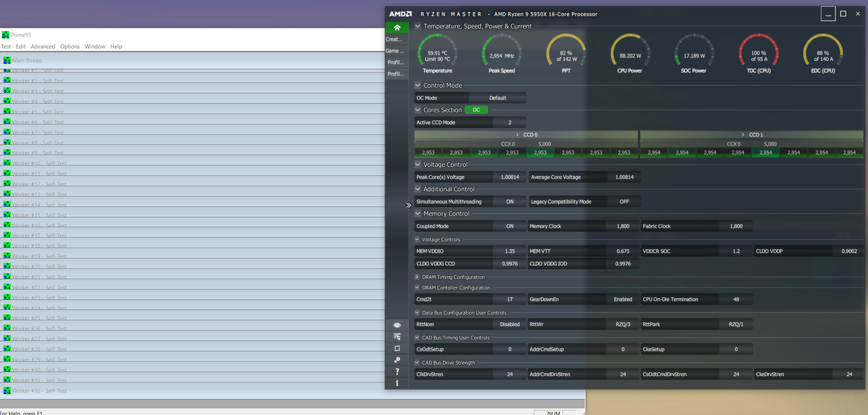Image resolution: width=868 pixels, height=415 pixels.
Task: Click the Temperature gauge
Action: (x=437, y=54)
